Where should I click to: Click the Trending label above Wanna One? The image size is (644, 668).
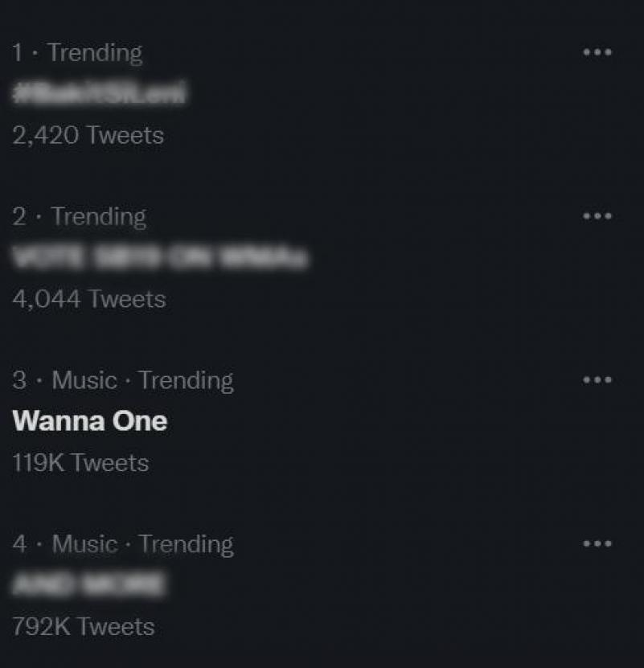tap(186, 380)
